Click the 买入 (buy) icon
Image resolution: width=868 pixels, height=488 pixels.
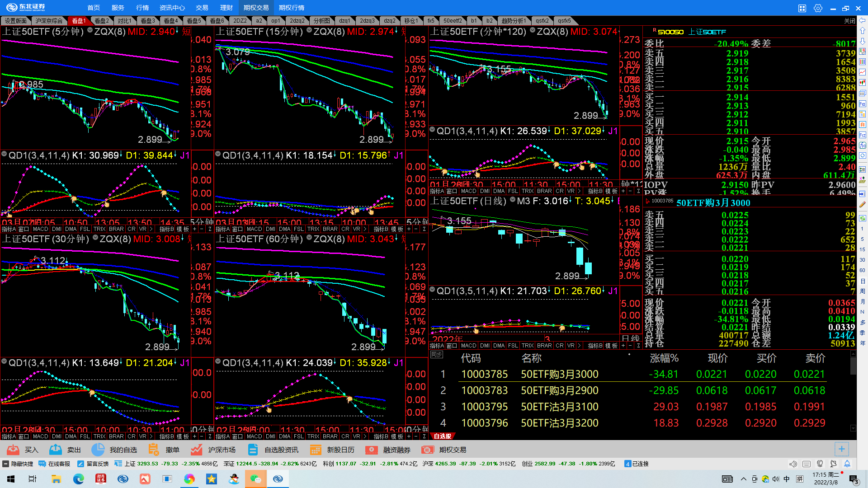pos(14,450)
